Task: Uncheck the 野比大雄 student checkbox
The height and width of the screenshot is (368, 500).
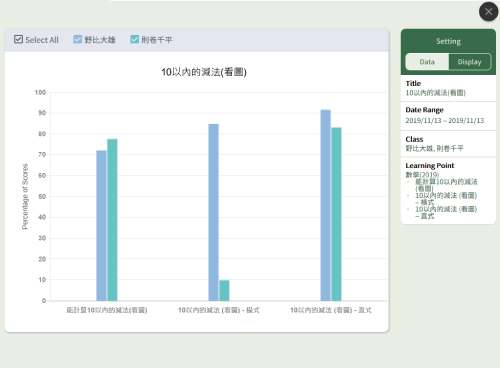Action: 78,39
